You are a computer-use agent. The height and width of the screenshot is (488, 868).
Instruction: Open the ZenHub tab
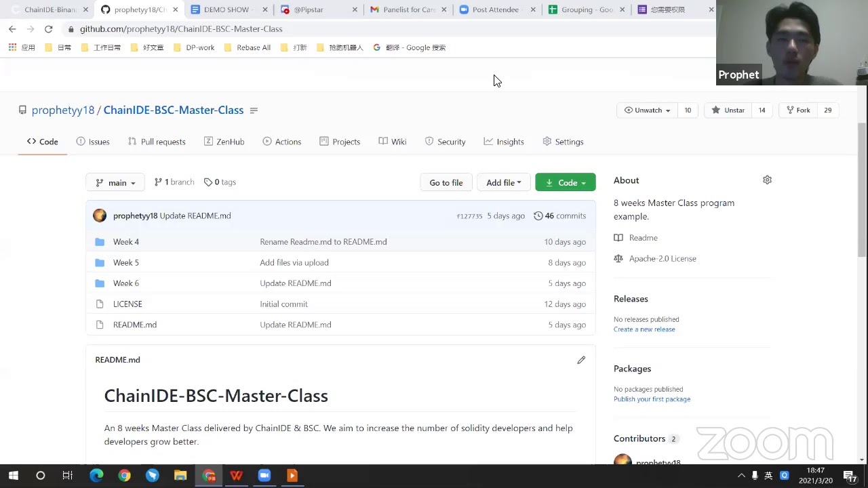click(x=224, y=142)
